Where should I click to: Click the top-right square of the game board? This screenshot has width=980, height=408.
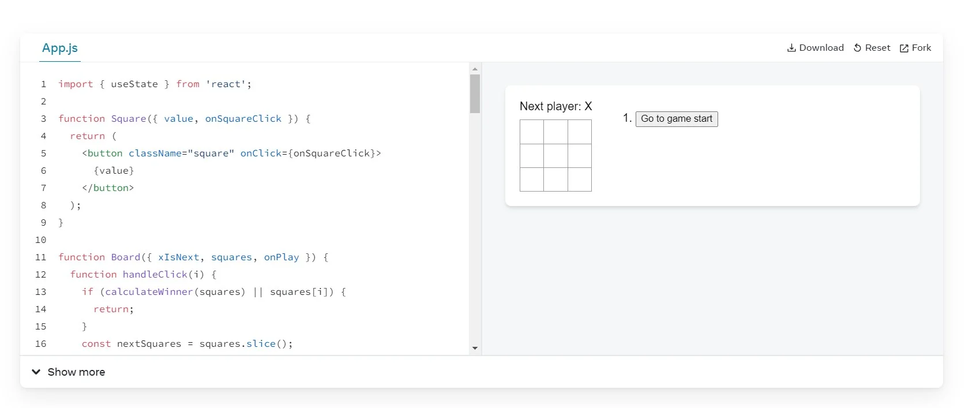pyautogui.click(x=579, y=132)
